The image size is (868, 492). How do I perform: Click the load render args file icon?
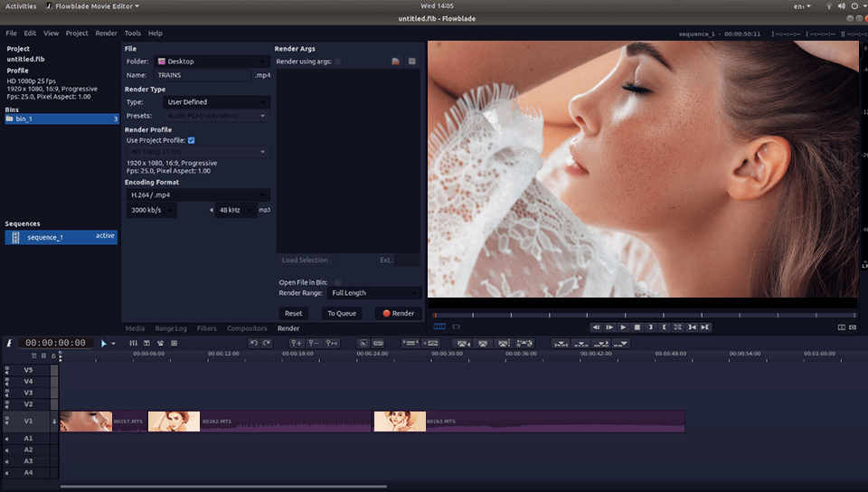tap(395, 61)
